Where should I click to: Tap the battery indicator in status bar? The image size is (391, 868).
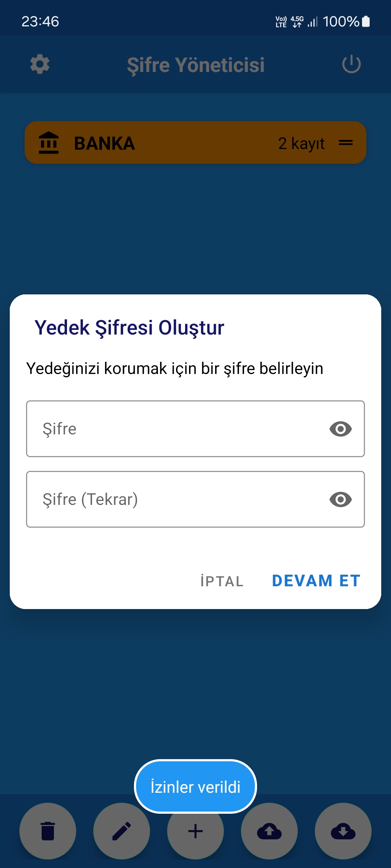366,21
